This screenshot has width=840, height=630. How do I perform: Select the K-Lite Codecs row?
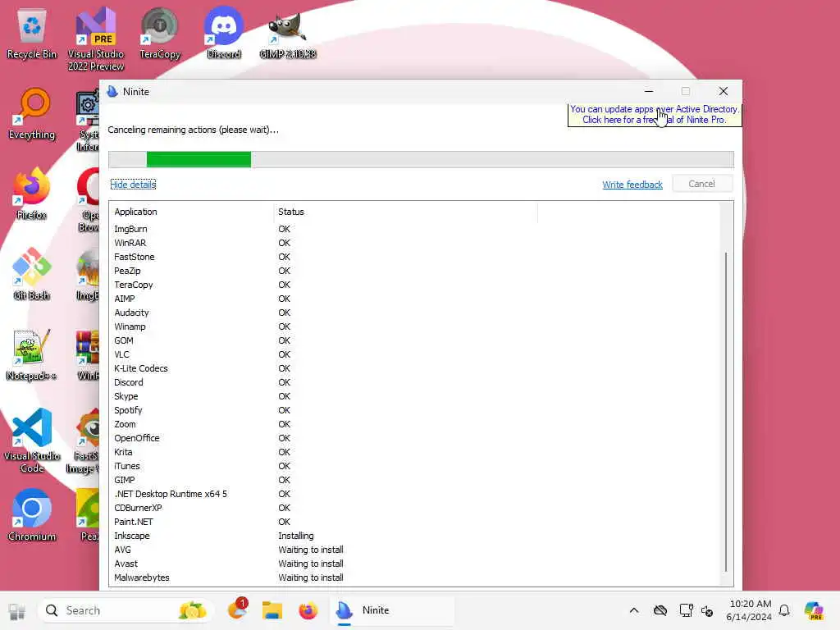click(414, 368)
